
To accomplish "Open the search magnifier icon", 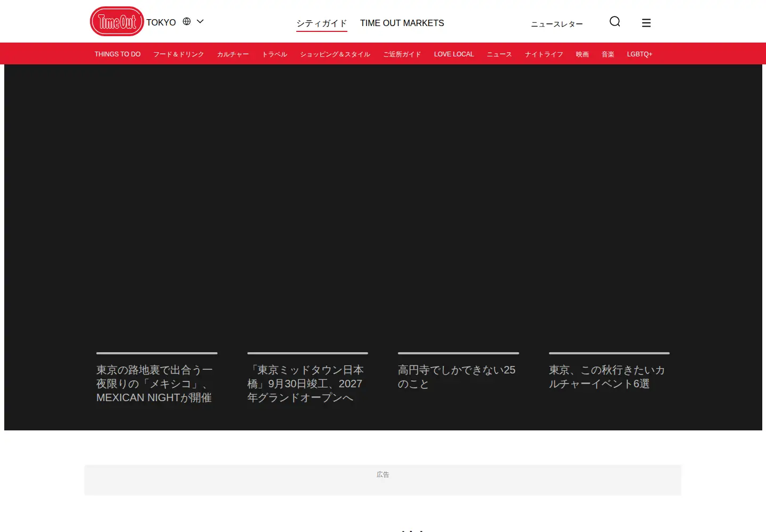I will tap(615, 21).
